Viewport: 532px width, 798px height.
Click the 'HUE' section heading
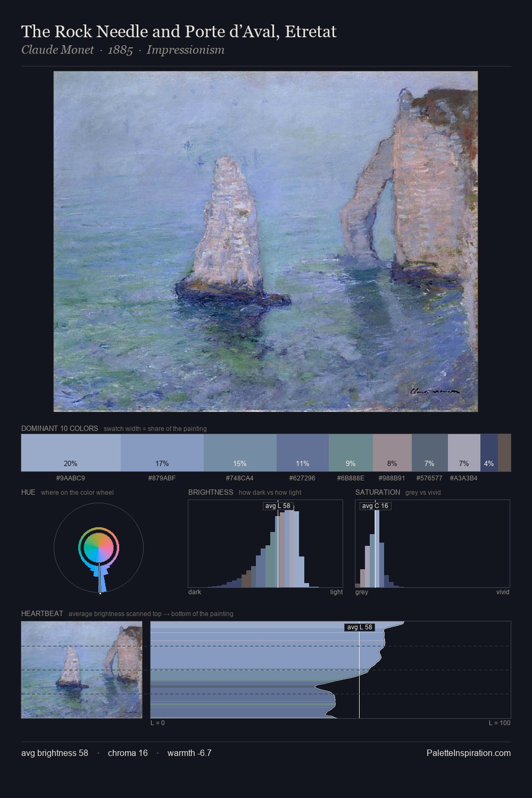click(x=28, y=492)
